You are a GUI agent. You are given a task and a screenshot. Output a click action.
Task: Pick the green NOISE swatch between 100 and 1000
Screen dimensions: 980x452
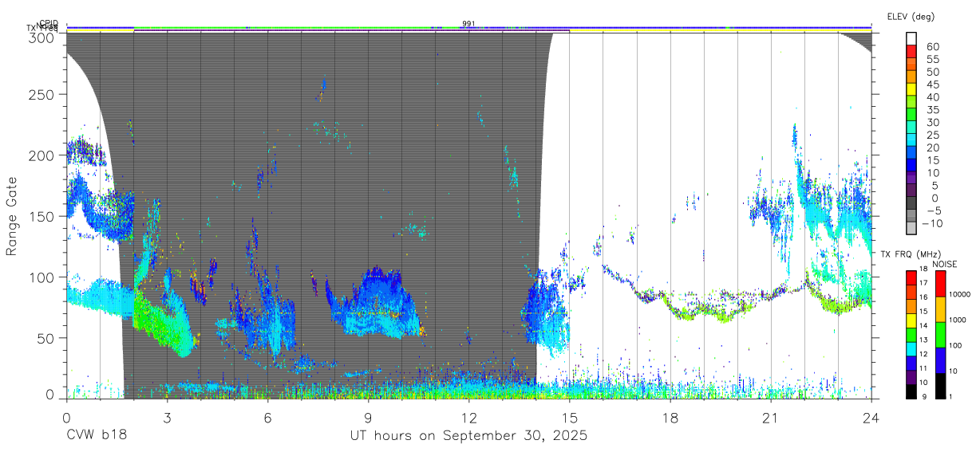click(940, 334)
